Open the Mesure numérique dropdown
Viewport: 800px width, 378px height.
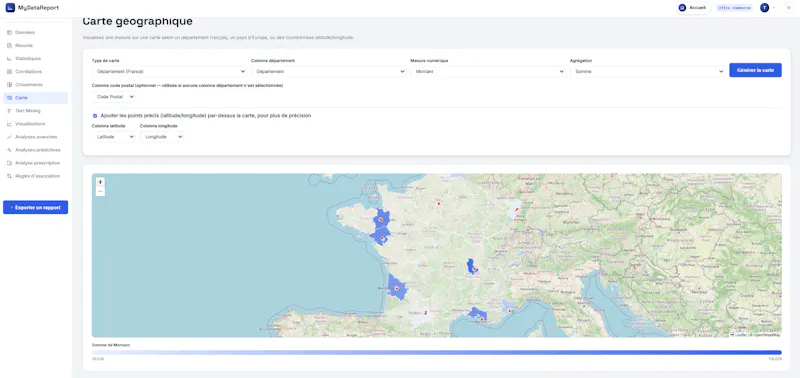click(488, 71)
